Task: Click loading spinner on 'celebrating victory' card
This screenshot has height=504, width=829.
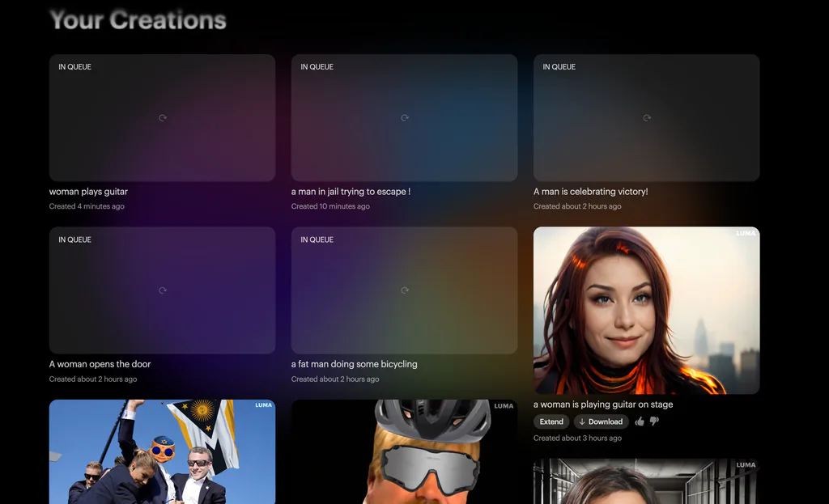Action: click(647, 118)
